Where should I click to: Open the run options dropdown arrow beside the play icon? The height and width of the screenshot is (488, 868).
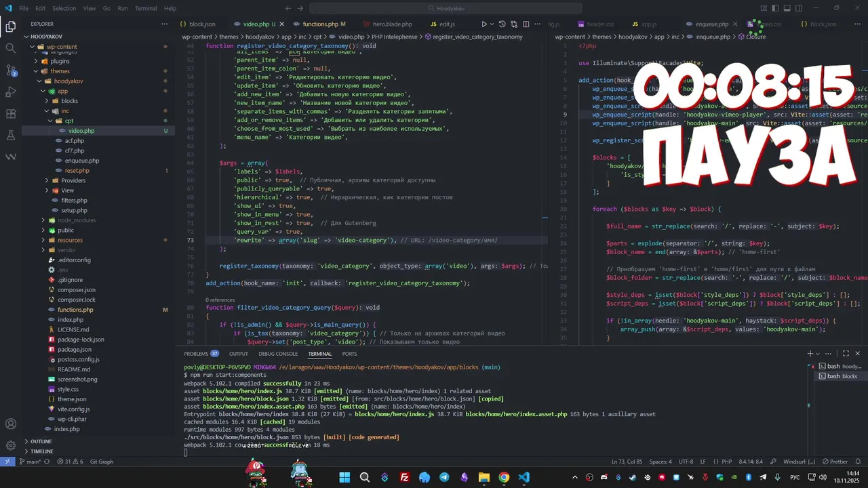(x=492, y=24)
